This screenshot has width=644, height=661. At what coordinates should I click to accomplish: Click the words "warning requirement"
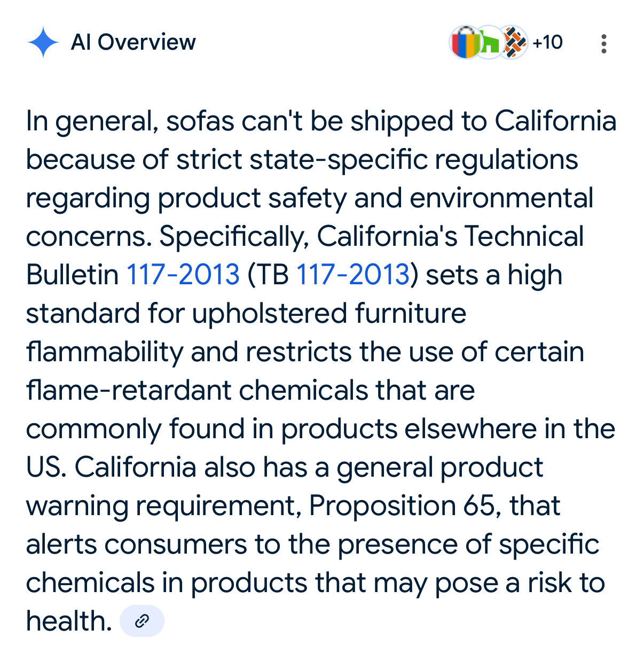click(163, 506)
